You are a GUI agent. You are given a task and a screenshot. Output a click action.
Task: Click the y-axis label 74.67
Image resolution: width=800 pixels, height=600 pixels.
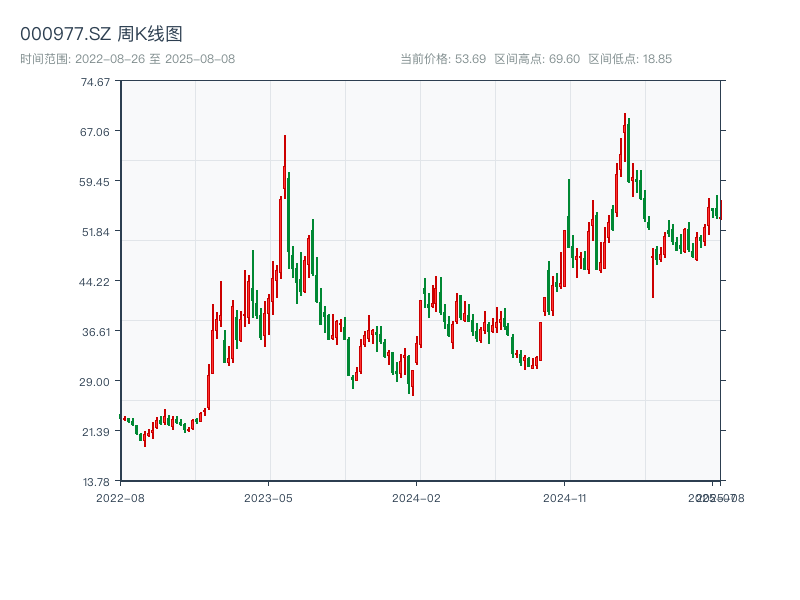[95, 82]
